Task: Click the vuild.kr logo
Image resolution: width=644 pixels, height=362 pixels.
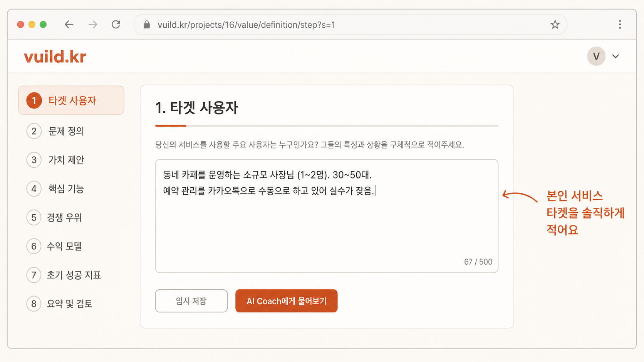Action: click(55, 57)
